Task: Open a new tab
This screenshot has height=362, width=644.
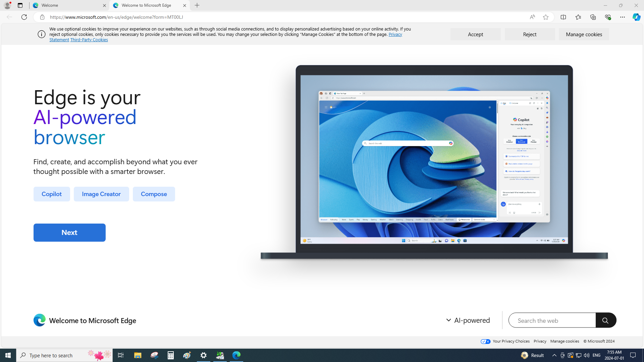Action: click(x=197, y=5)
